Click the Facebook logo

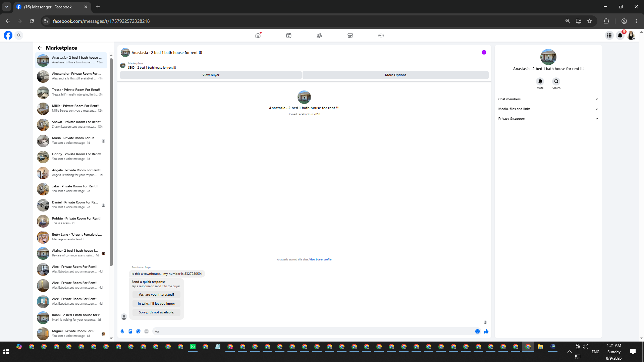(x=8, y=35)
